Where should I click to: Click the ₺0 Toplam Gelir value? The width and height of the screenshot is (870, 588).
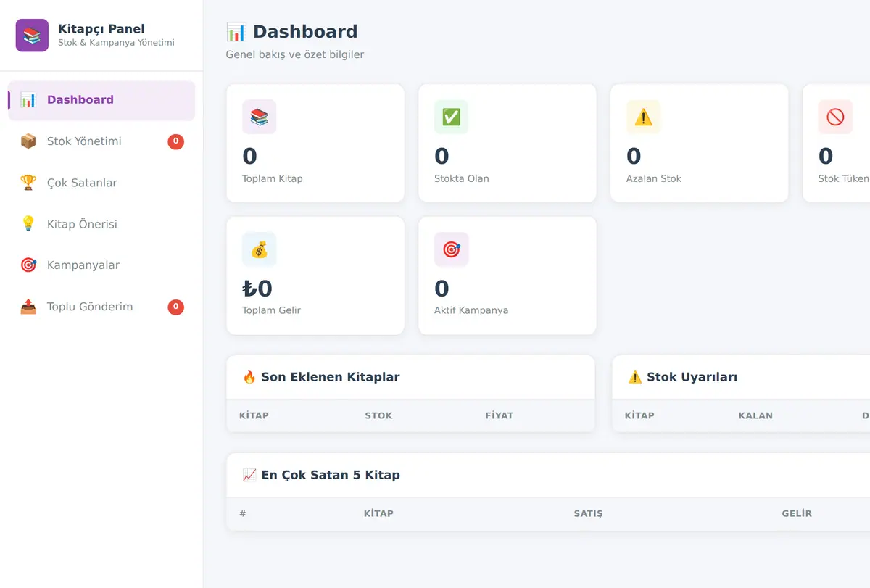(257, 289)
